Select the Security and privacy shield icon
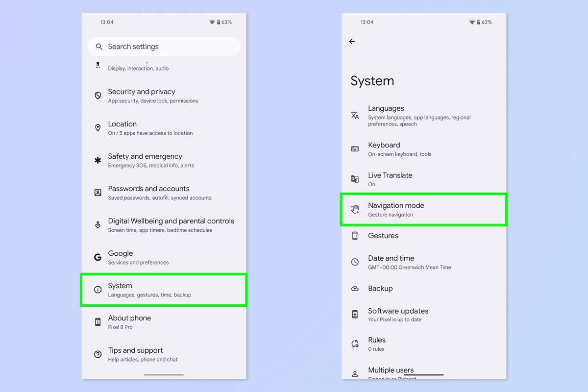The image size is (588, 392). (98, 96)
